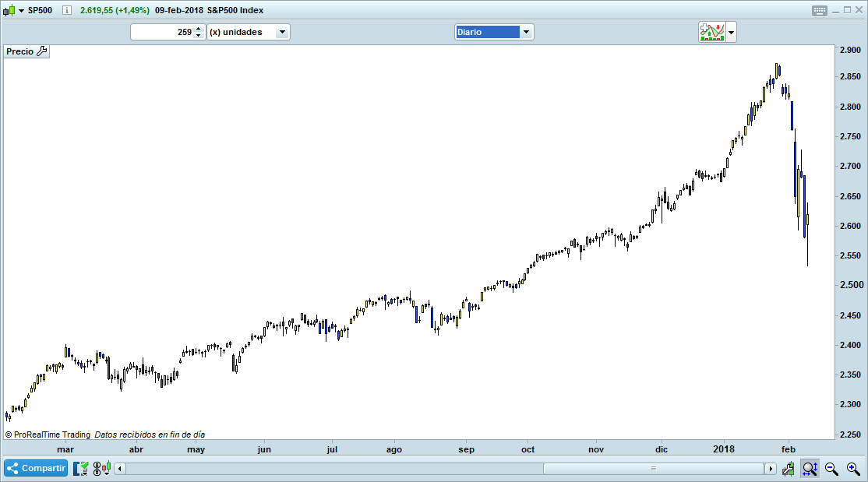Open the chart style dropdown arrow

coord(730,32)
